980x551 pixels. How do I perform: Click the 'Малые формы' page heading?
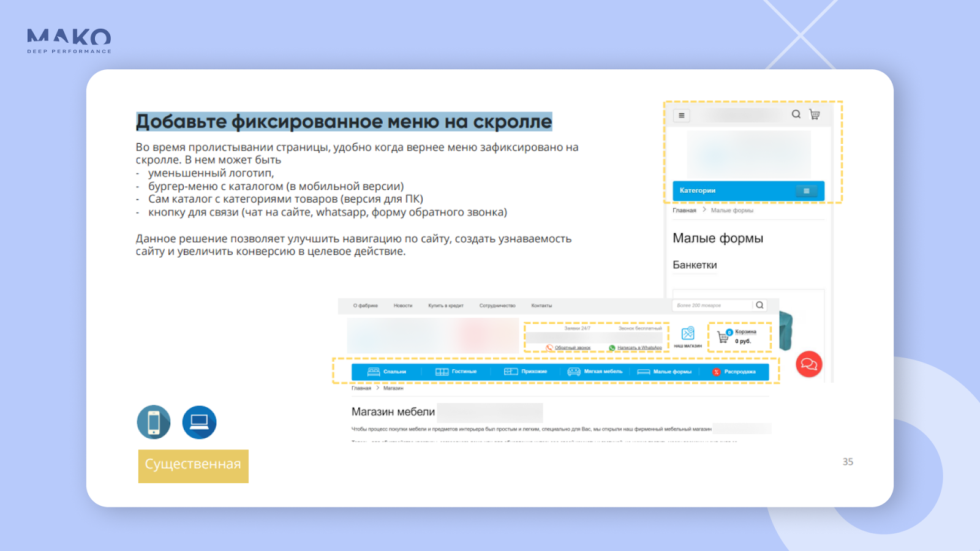pyautogui.click(x=718, y=238)
